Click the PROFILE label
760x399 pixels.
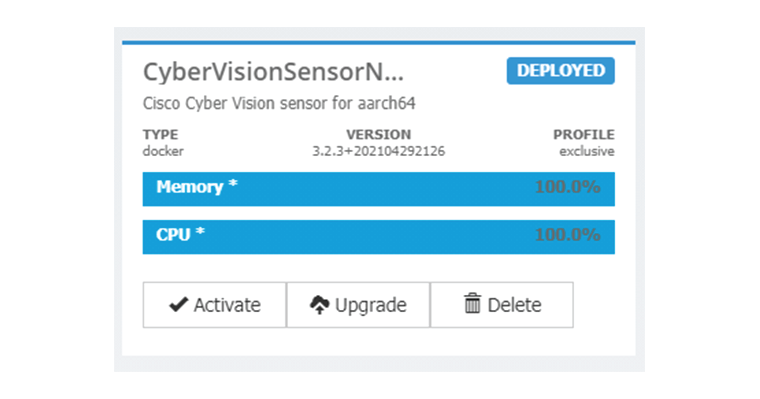point(584,134)
